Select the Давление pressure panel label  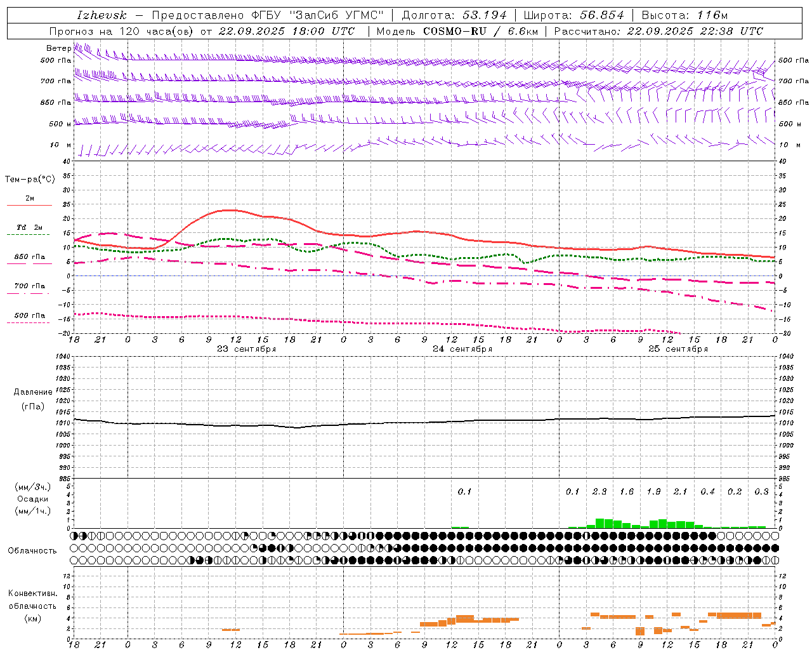point(33,392)
